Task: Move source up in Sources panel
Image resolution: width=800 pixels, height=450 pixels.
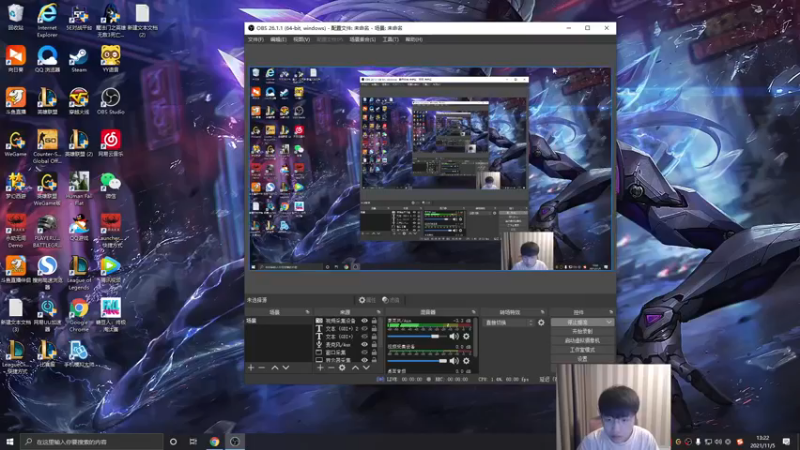Action: (355, 367)
